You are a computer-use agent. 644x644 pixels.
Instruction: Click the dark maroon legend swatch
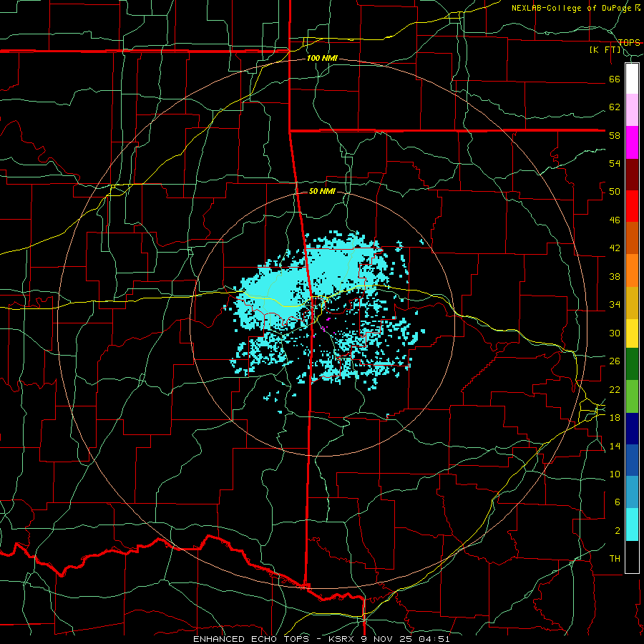click(632, 175)
